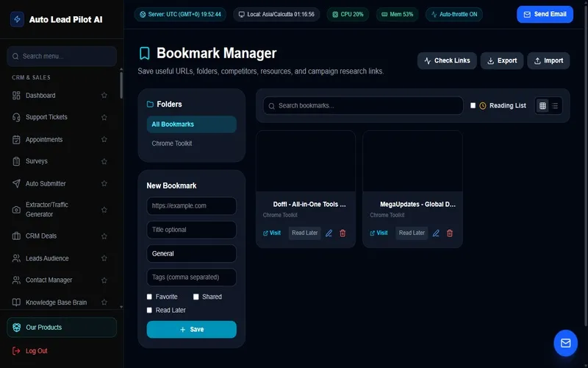Delete the Doffl bookmark via trash icon
This screenshot has height=368, width=588.
[343, 233]
